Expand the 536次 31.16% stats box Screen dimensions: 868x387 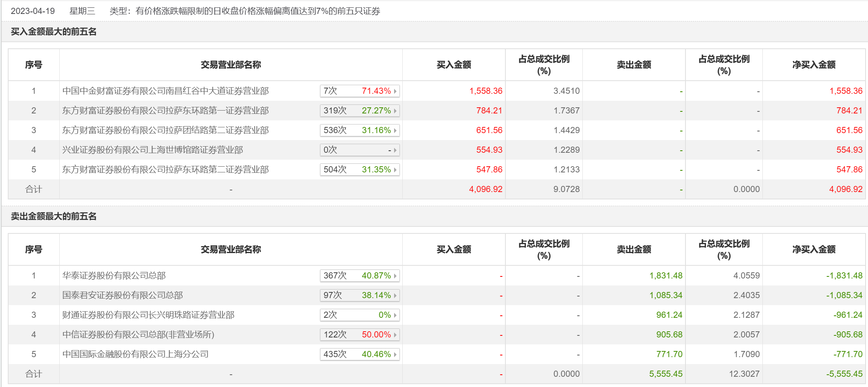360,130
